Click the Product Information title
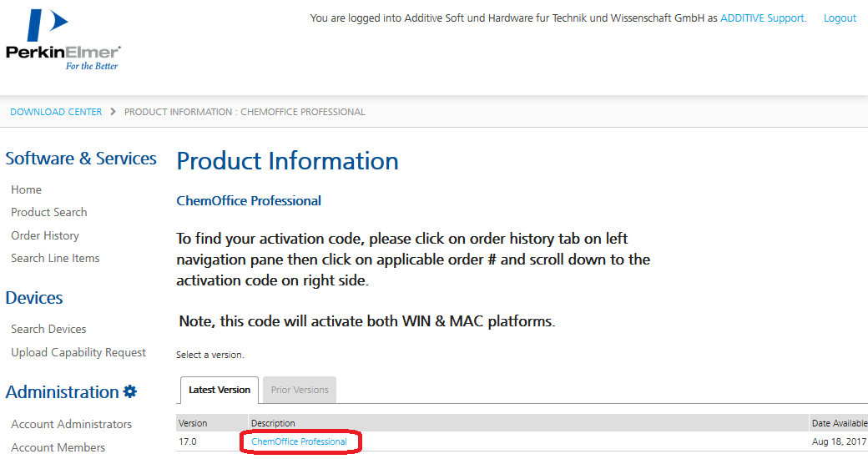The height and width of the screenshot is (459, 868). 287,161
